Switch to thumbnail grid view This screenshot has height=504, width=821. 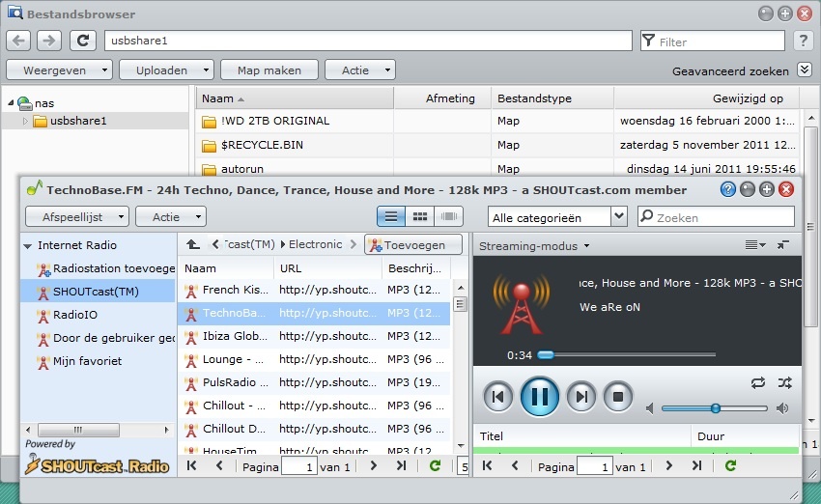pos(420,216)
